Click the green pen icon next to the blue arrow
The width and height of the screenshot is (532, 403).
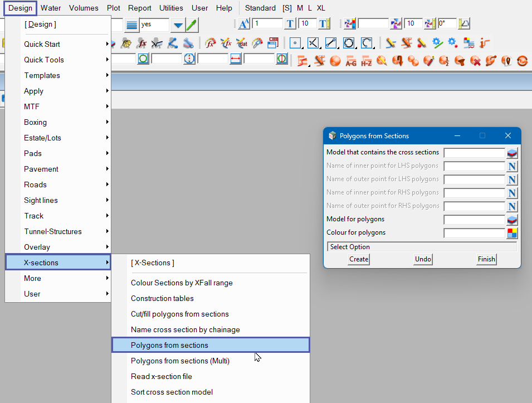192,25
